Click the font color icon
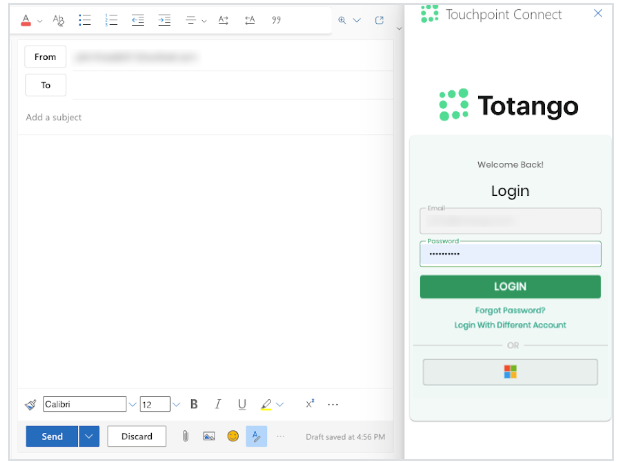This screenshot has height=462, width=617. pyautogui.click(x=26, y=20)
